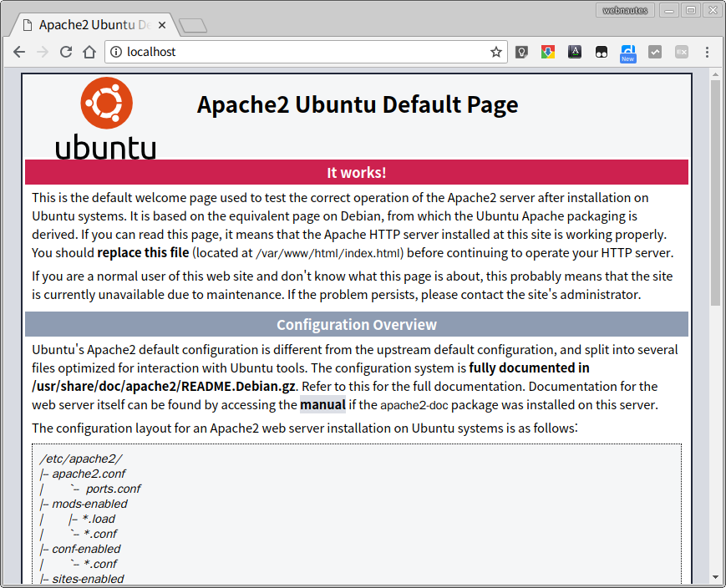Viewport: 726px width, 588px height.
Task: Click the webnautes profile button
Action: tap(625, 10)
